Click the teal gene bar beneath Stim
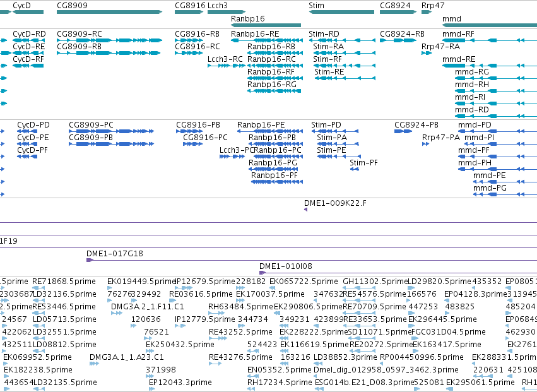537x392 pixels. [x=341, y=12]
